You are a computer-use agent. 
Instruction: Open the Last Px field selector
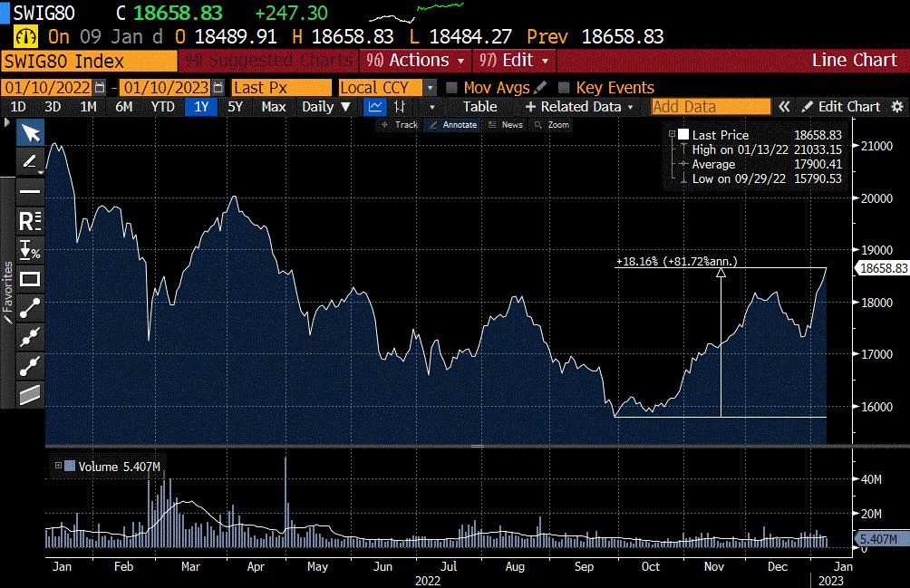click(282, 88)
